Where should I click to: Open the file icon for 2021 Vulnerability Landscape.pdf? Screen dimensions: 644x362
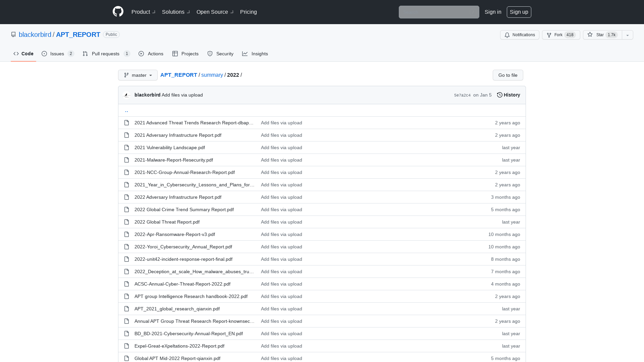pos(126,147)
